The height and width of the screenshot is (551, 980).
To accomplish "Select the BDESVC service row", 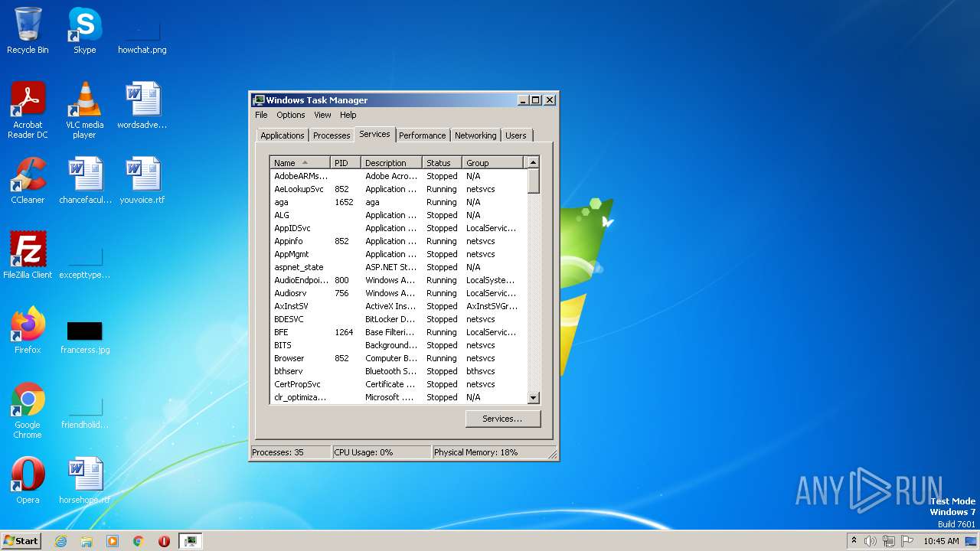I will point(399,319).
